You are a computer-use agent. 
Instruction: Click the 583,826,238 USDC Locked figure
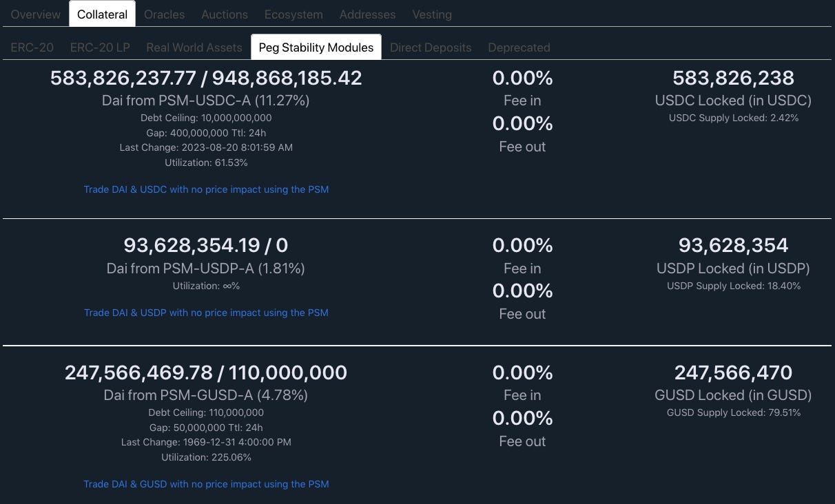point(733,78)
